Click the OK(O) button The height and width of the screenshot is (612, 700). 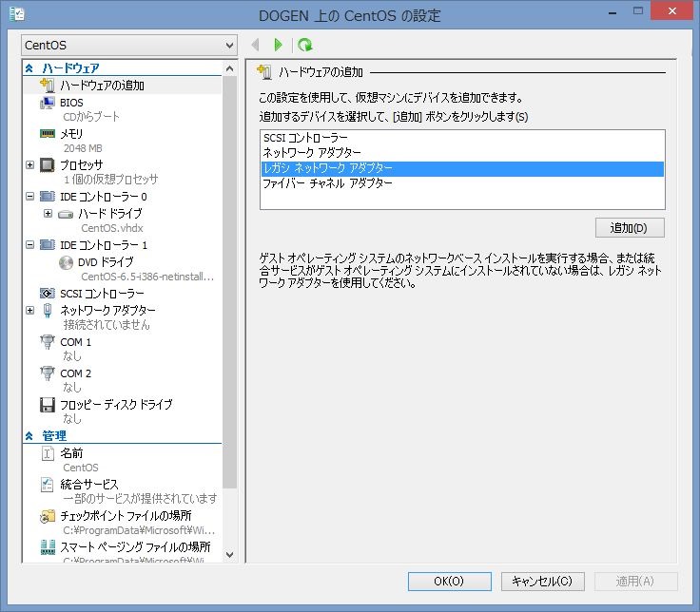coord(448,582)
